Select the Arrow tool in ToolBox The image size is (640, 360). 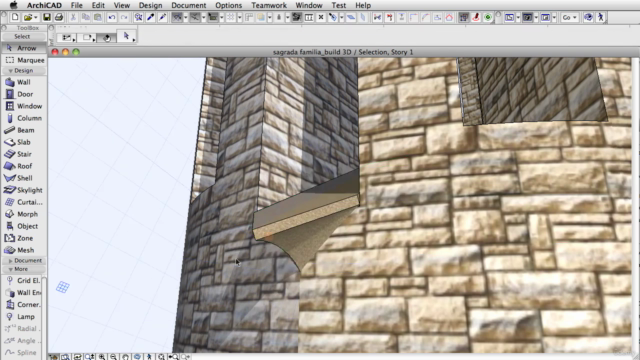(x=23, y=48)
